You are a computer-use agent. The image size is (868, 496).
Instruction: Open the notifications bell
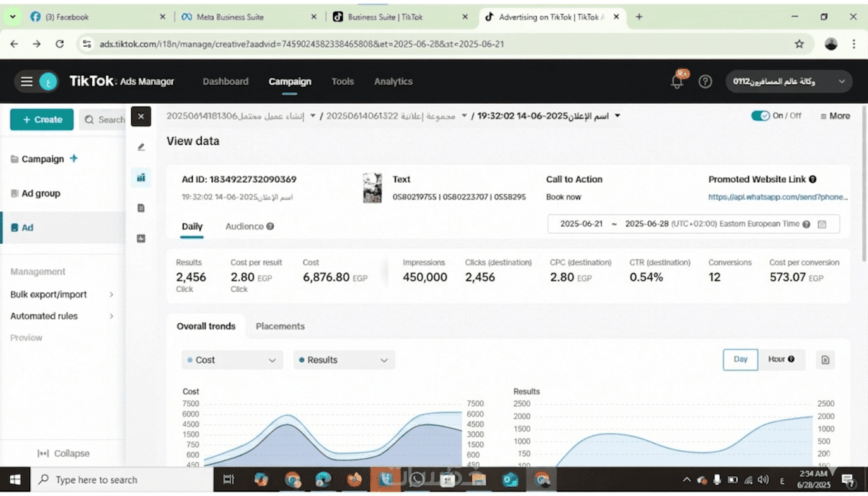click(677, 82)
